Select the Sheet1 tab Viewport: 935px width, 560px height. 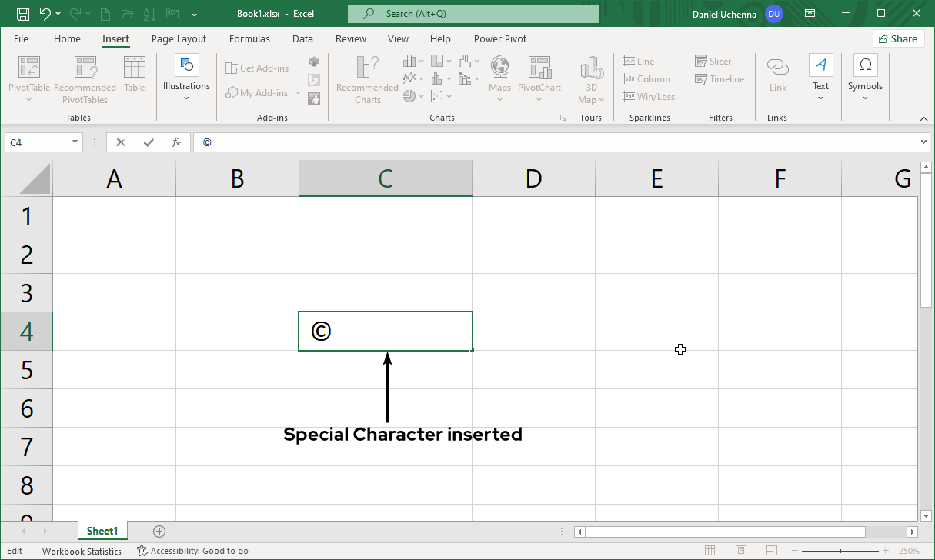102,531
